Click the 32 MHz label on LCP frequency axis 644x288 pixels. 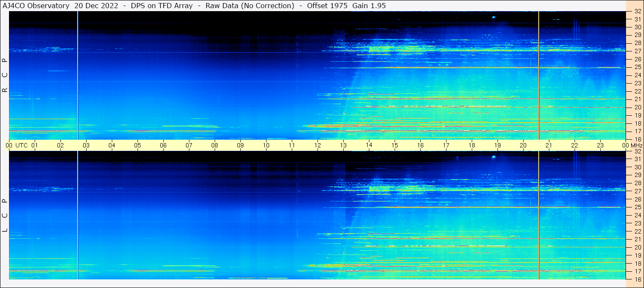tap(638, 151)
